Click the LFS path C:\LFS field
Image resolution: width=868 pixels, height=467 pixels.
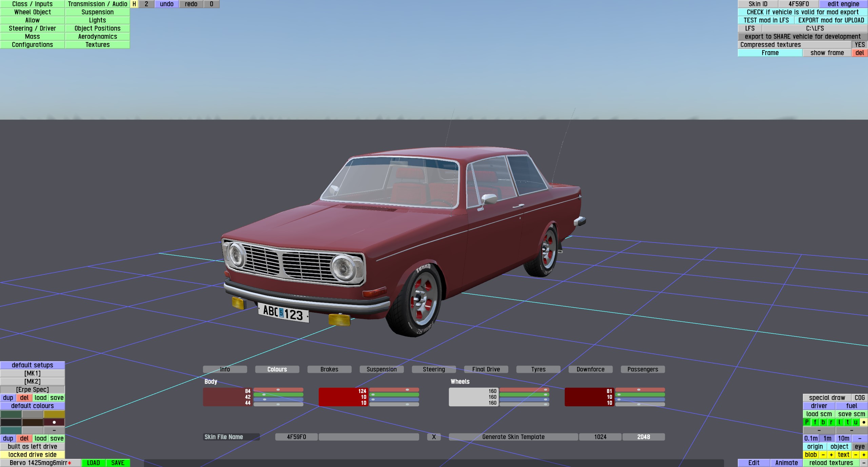click(x=815, y=28)
